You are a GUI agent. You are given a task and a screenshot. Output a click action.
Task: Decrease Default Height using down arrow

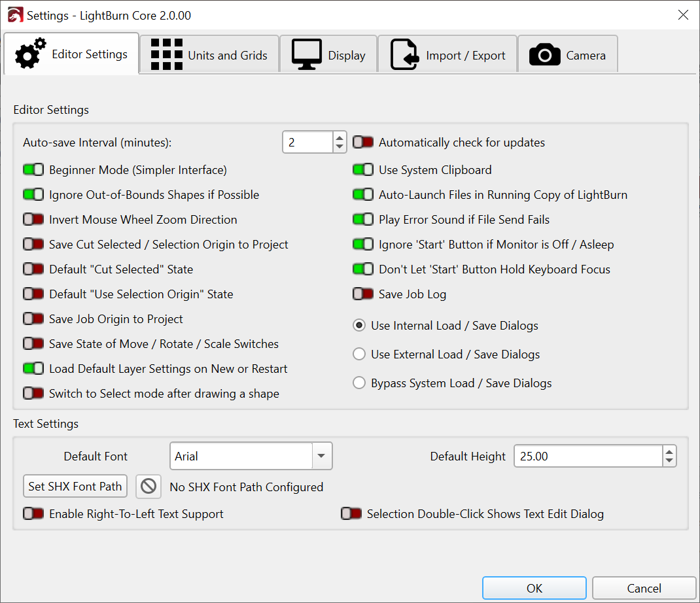(669, 461)
